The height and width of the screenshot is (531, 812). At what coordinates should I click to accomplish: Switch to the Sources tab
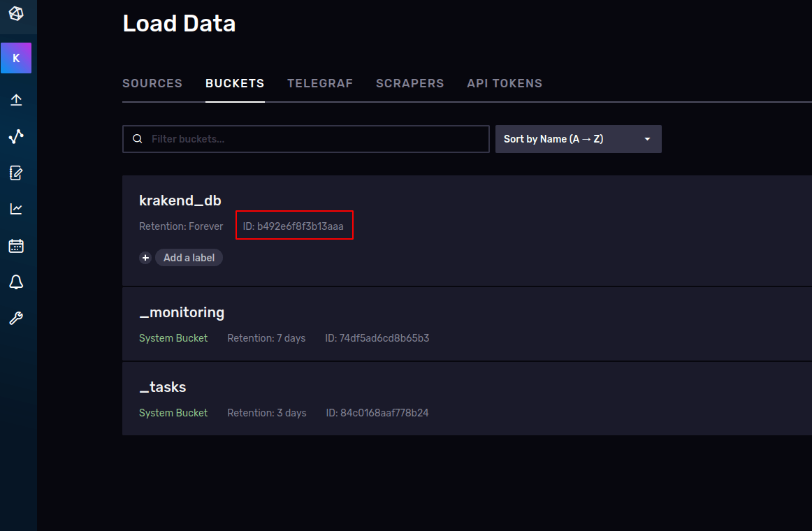point(152,83)
